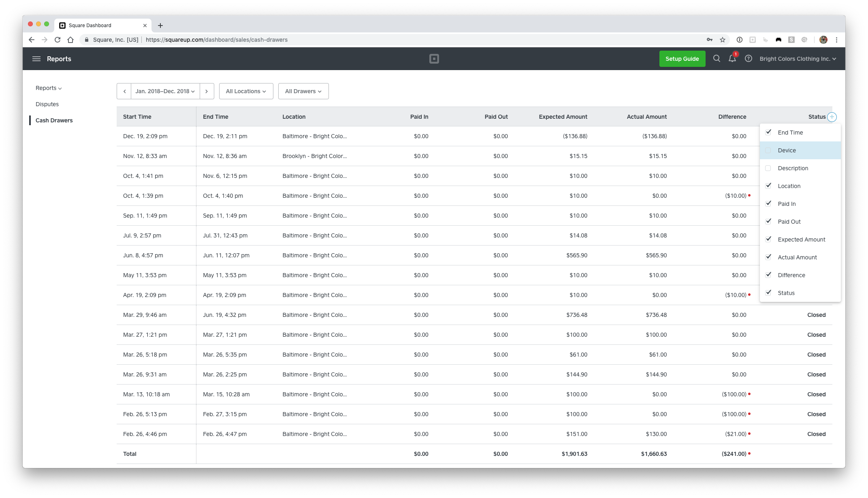Expand the Reports sidebar menu item

(x=49, y=88)
